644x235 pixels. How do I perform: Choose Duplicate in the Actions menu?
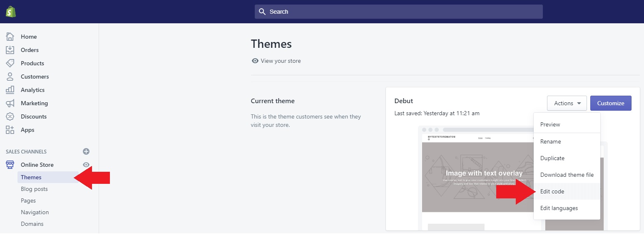click(x=552, y=158)
